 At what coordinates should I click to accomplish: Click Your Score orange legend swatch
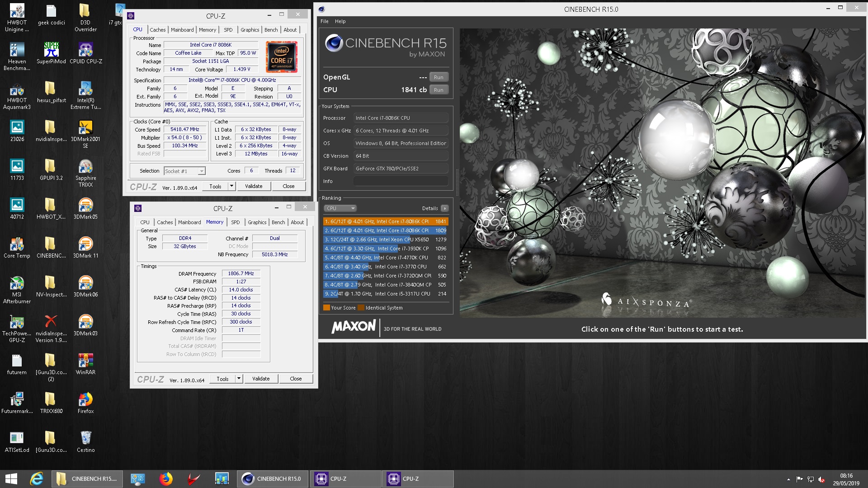(326, 308)
